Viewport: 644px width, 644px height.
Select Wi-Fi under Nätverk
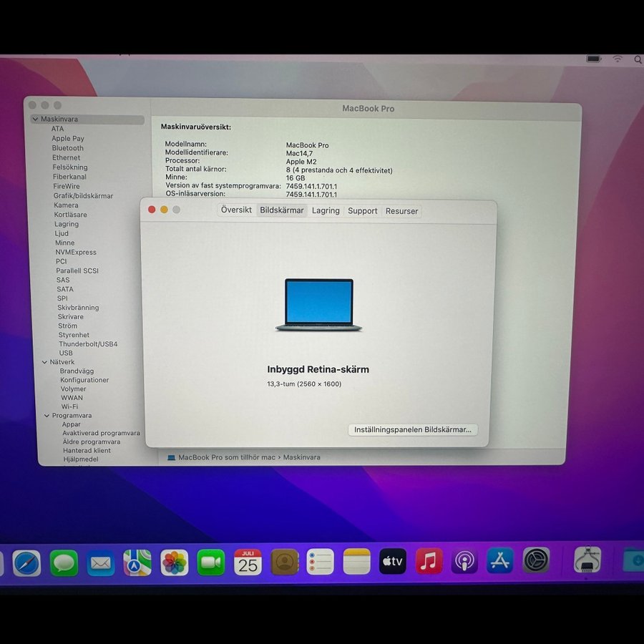[x=69, y=406]
